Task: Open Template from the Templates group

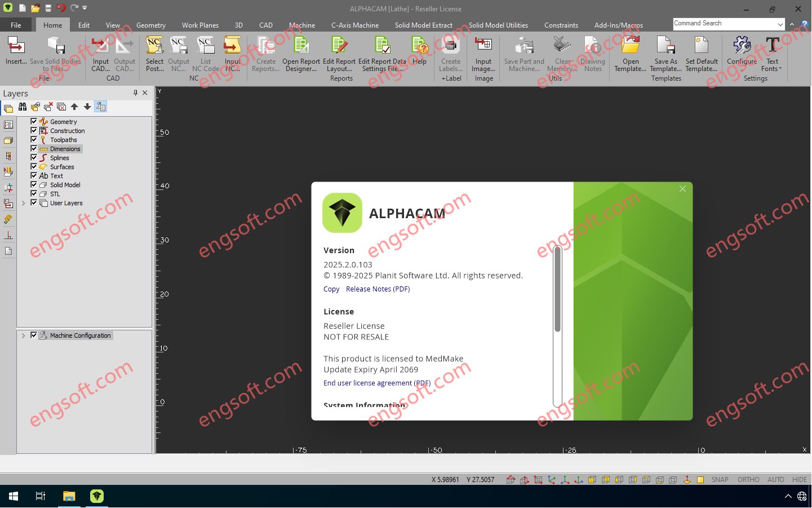Action: (631, 54)
